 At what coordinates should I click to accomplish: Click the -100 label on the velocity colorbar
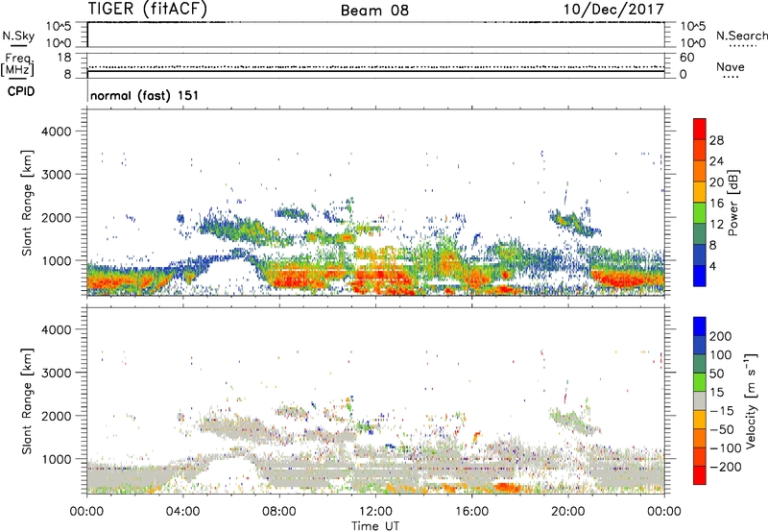point(725,448)
